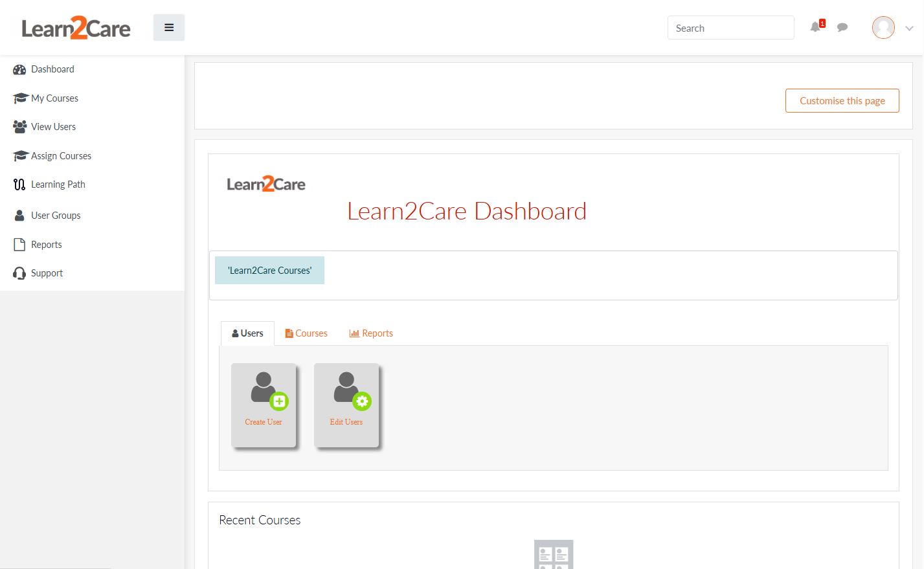Navigate to Learning Path
This screenshot has height=569, width=924.
tap(58, 184)
